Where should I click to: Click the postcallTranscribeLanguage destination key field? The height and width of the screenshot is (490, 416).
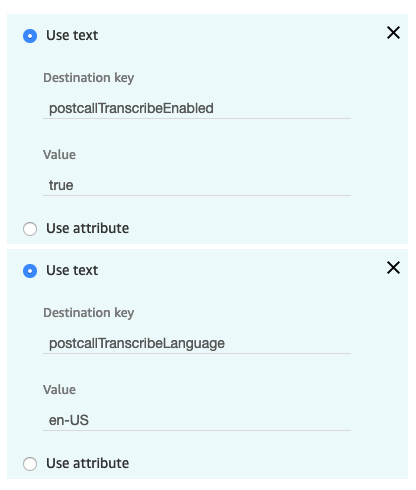tap(197, 344)
